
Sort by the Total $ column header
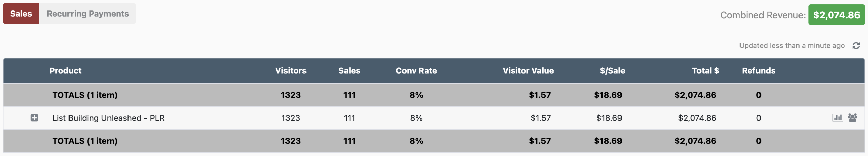point(705,71)
